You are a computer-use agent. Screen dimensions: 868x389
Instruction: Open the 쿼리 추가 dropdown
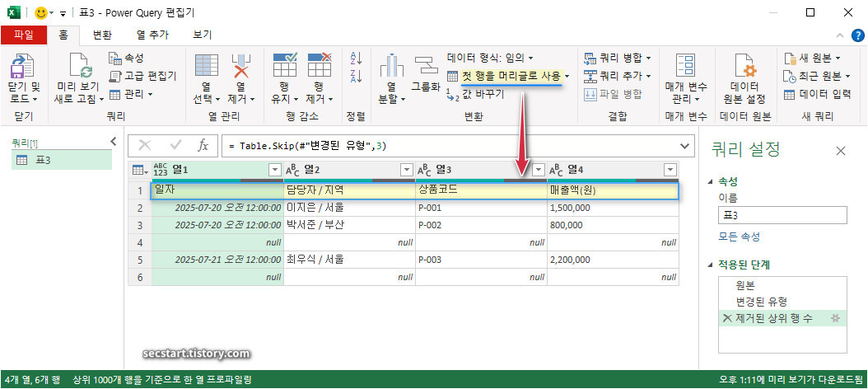coord(617,76)
